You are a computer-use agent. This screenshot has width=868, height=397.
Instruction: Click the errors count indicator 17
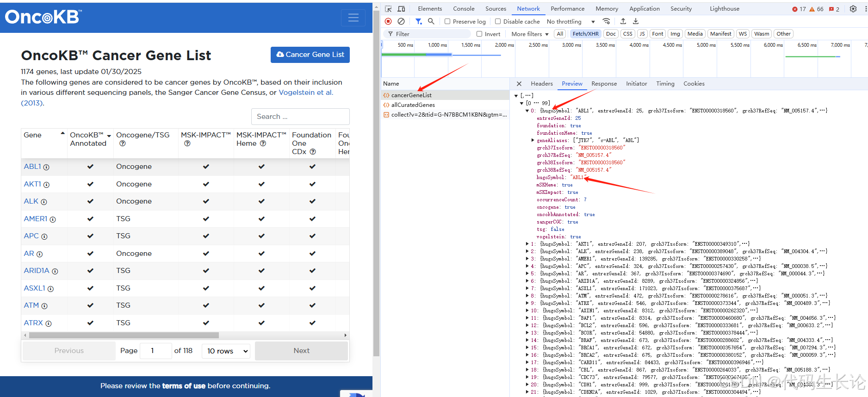click(799, 9)
